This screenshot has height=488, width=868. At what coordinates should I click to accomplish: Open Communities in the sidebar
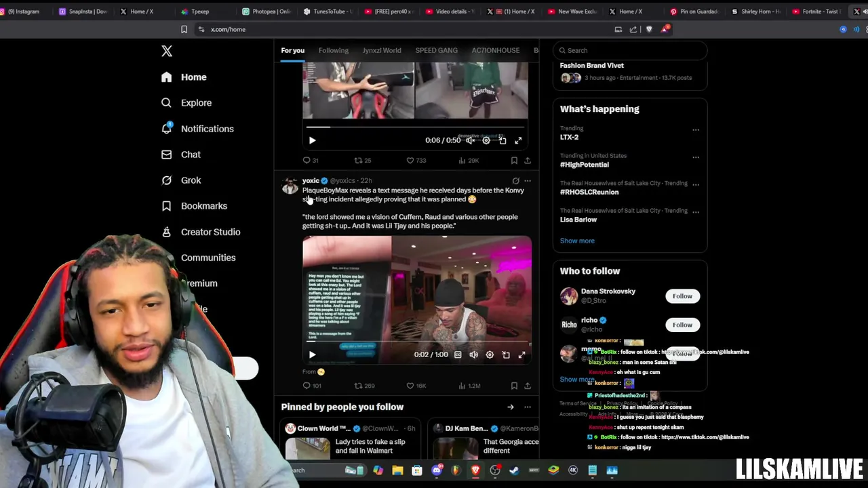point(208,258)
